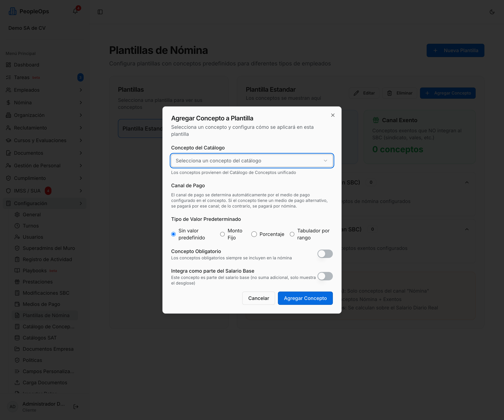Click the Tareas checklist icon

click(x=8, y=77)
